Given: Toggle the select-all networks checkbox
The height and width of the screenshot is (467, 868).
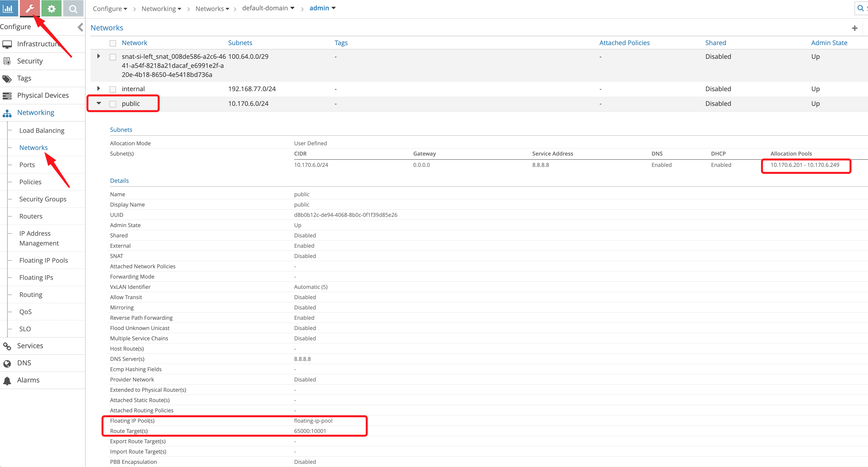Looking at the screenshot, I should 113,43.
